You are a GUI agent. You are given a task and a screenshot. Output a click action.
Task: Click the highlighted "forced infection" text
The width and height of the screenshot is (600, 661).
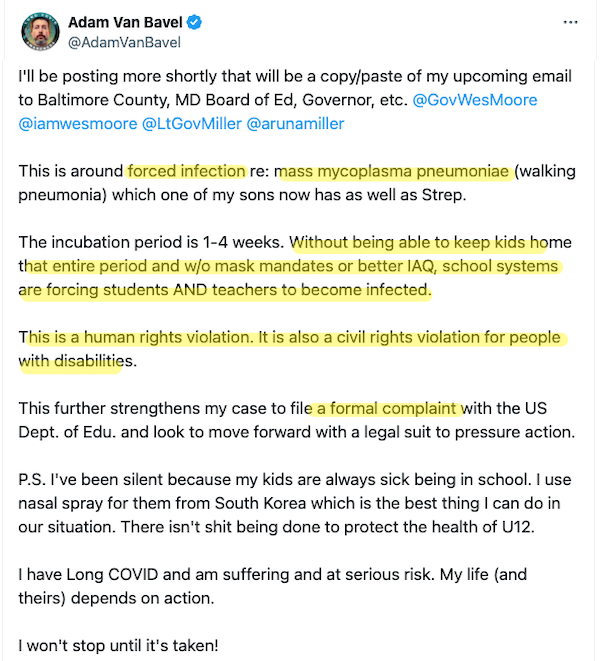pos(186,170)
